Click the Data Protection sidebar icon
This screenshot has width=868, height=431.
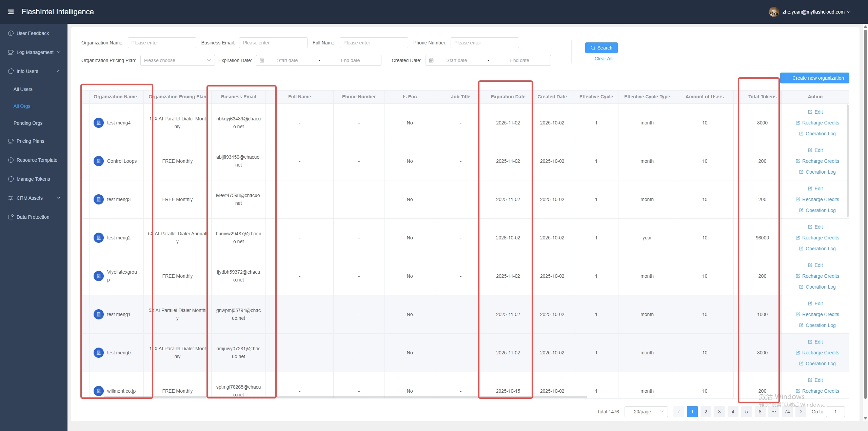pyautogui.click(x=11, y=217)
